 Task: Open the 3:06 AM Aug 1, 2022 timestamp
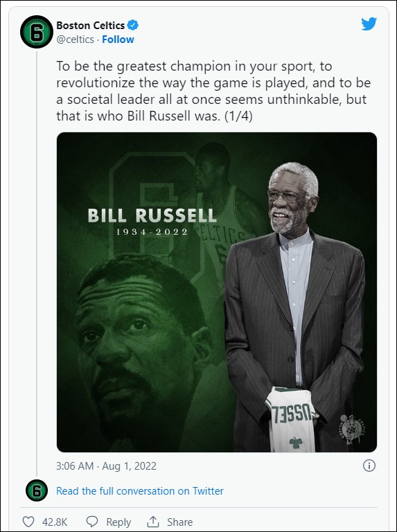106,465
